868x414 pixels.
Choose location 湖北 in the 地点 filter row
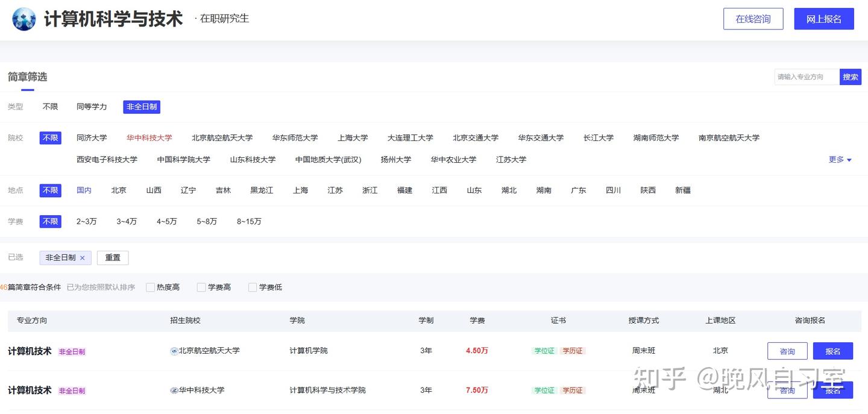point(509,190)
